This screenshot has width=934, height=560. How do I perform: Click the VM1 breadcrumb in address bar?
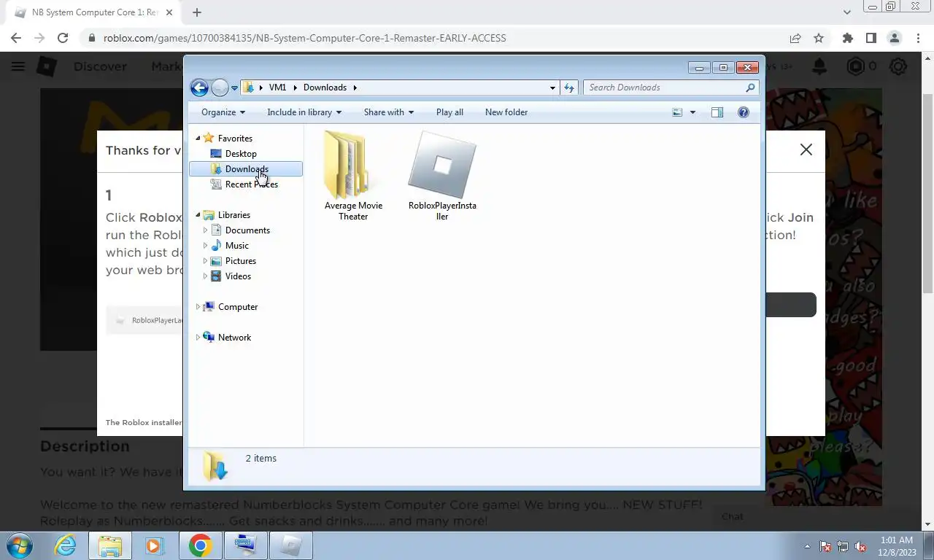point(277,87)
